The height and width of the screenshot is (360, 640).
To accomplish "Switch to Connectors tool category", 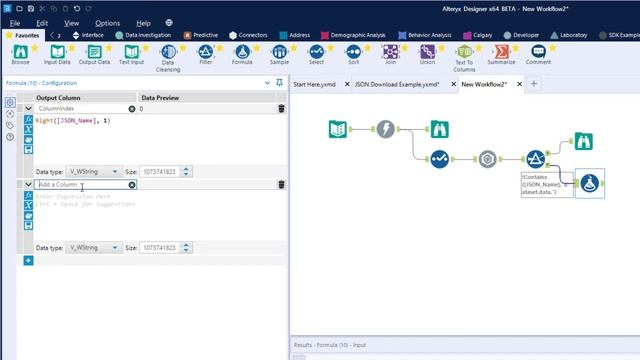I will pos(248,35).
